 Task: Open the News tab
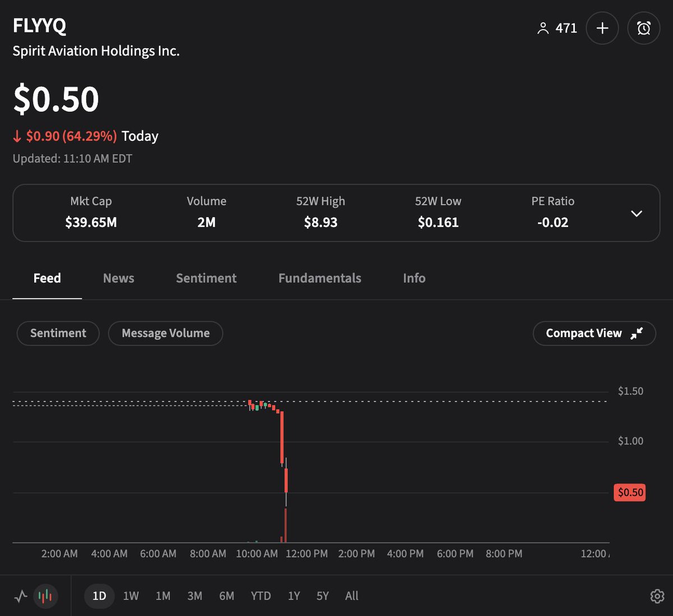click(x=118, y=278)
